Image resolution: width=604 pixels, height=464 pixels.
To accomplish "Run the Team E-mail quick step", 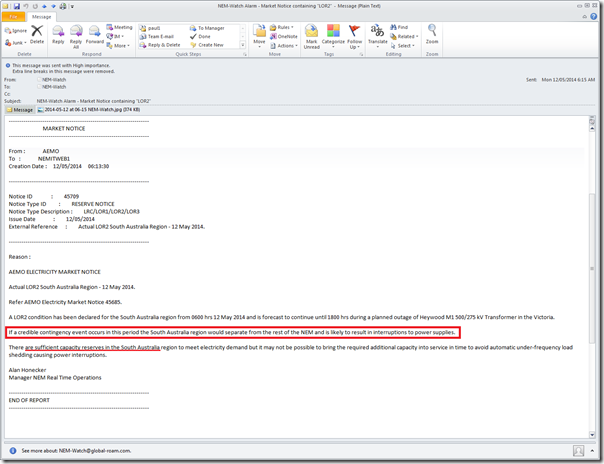I will (157, 37).
